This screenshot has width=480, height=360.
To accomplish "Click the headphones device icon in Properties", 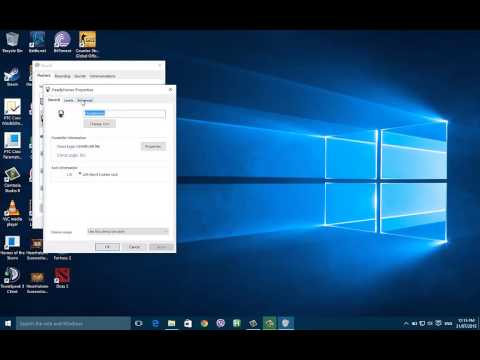I will pyautogui.click(x=61, y=114).
